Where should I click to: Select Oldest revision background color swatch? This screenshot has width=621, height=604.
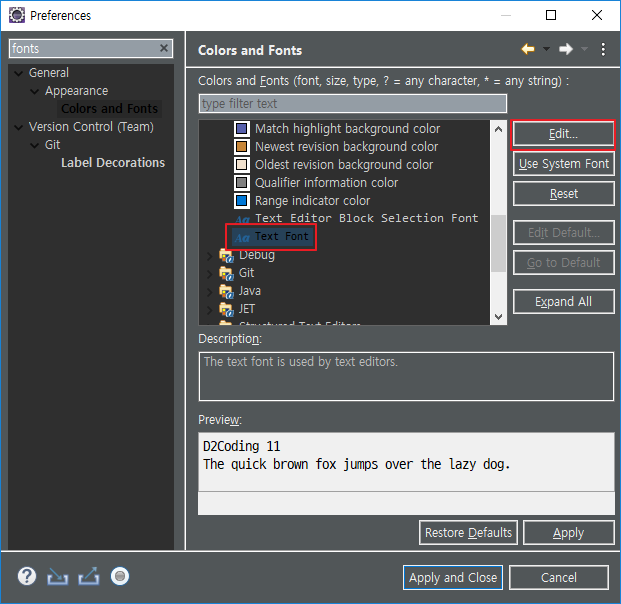[x=242, y=164]
